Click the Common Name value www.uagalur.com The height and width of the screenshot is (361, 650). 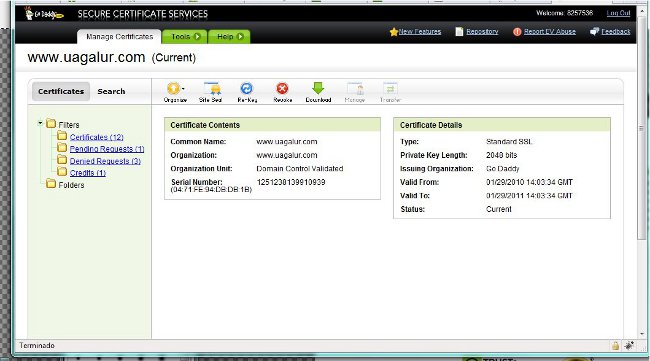point(286,142)
